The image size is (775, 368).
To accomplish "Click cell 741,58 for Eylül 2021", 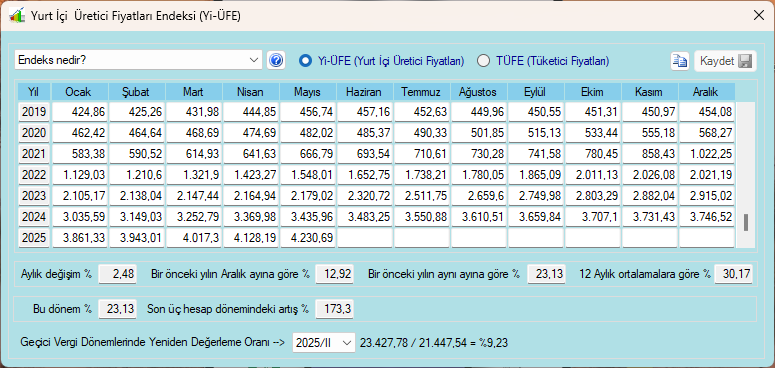I will (536, 154).
